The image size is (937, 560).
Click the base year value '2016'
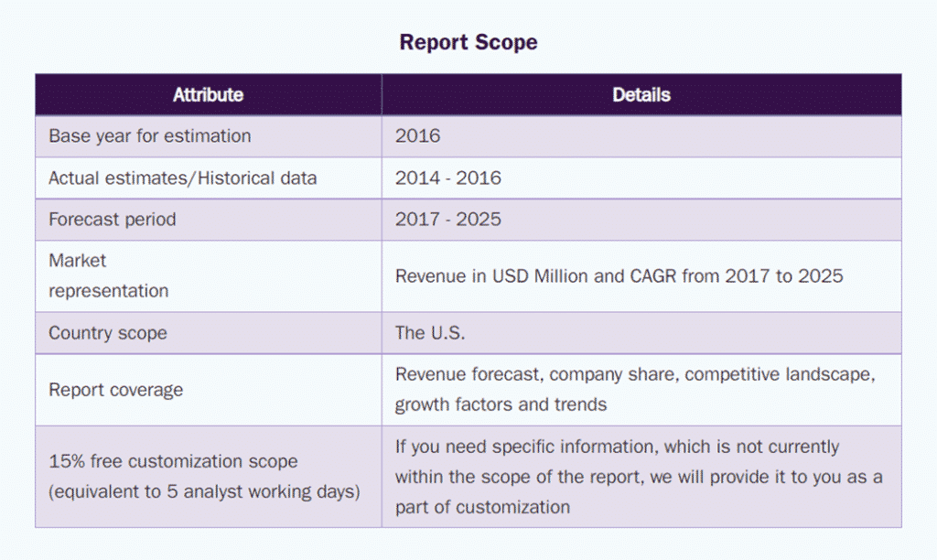click(417, 136)
